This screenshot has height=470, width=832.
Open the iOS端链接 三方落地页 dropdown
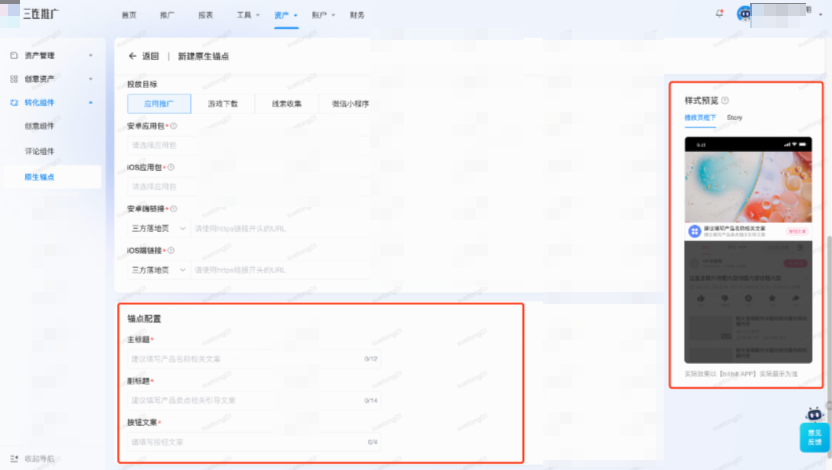(158, 270)
